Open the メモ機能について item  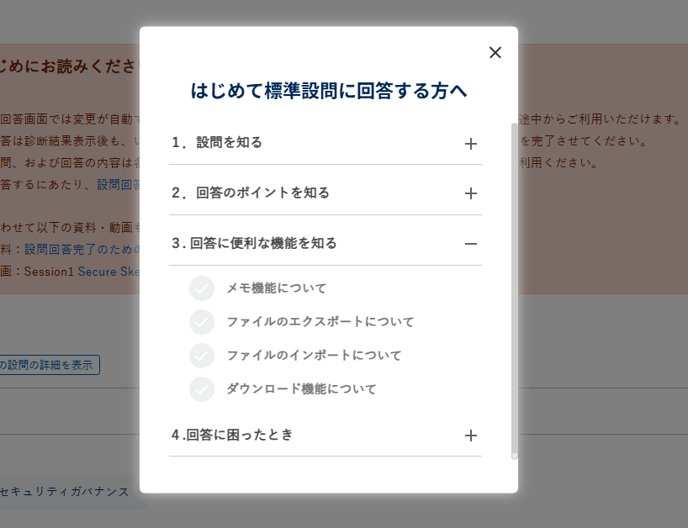276,289
